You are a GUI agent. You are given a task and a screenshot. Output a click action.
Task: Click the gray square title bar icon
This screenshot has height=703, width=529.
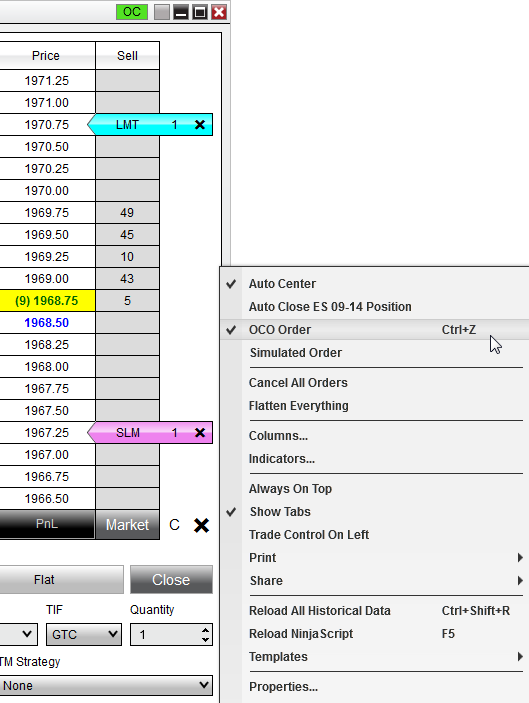[161, 12]
